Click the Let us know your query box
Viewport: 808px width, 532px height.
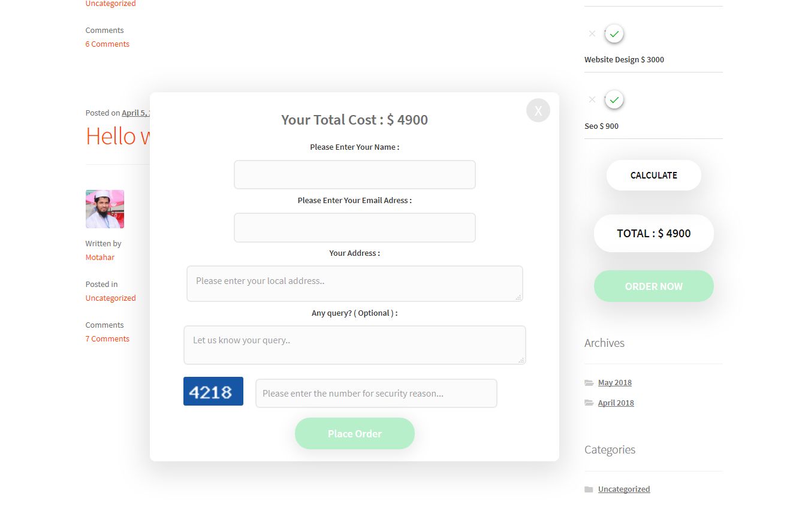tap(355, 345)
